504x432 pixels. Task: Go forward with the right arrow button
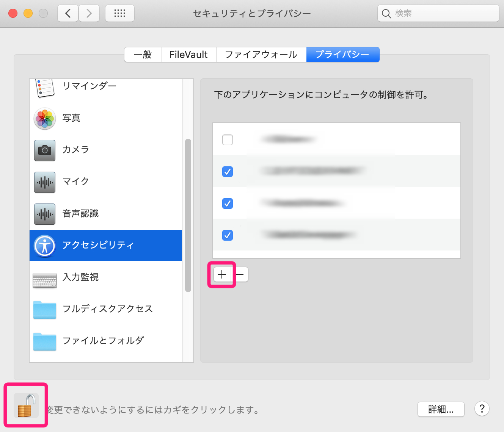(x=89, y=13)
